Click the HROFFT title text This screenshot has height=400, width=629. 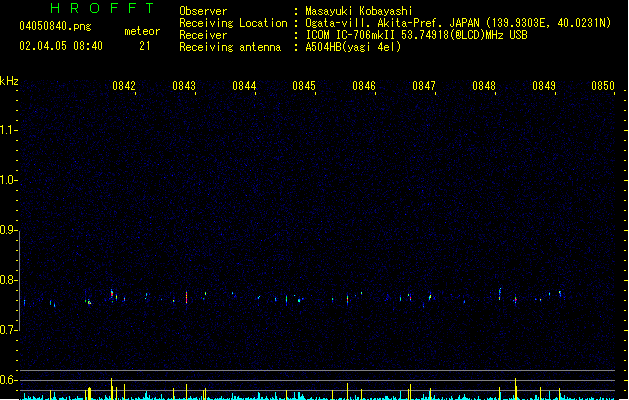click(102, 8)
